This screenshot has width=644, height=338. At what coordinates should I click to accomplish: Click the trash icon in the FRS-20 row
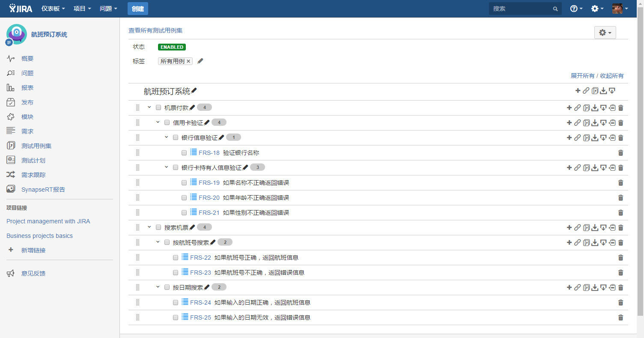pos(621,198)
